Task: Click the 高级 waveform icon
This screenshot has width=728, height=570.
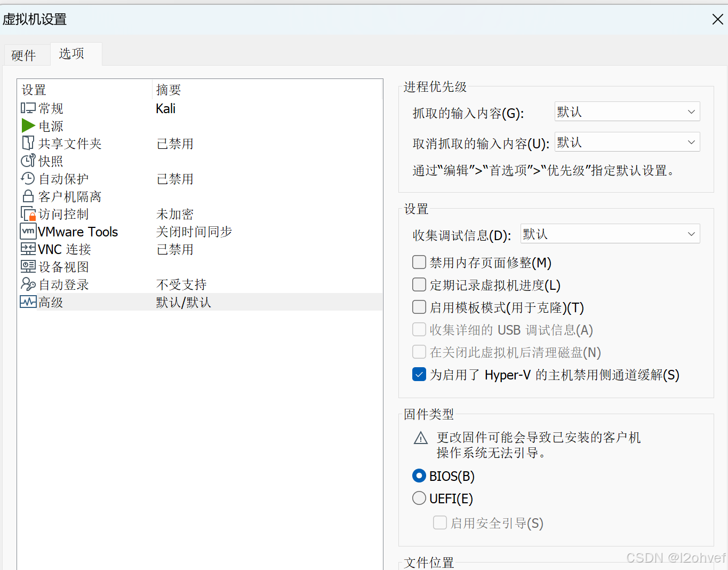Action: 28,302
